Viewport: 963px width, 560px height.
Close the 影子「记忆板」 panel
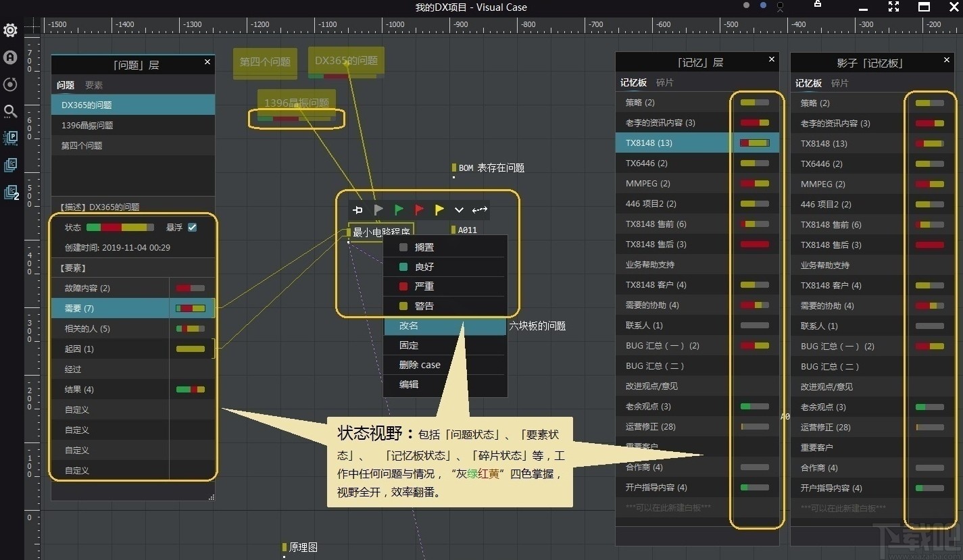(x=947, y=60)
